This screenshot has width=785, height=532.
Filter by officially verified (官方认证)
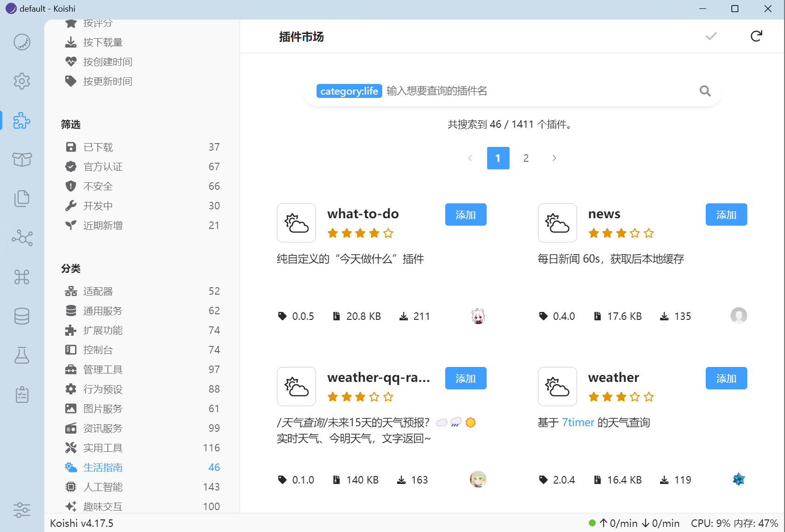pos(142,167)
